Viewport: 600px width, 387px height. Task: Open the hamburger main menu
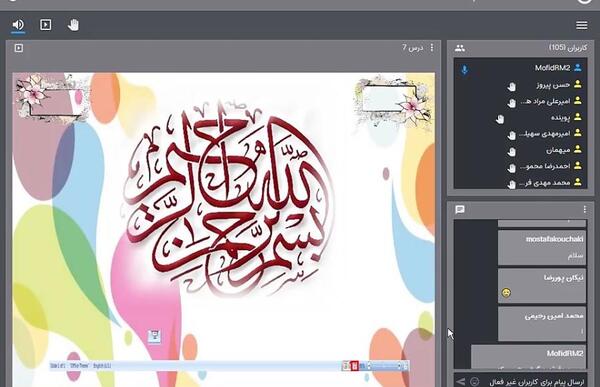(582, 25)
